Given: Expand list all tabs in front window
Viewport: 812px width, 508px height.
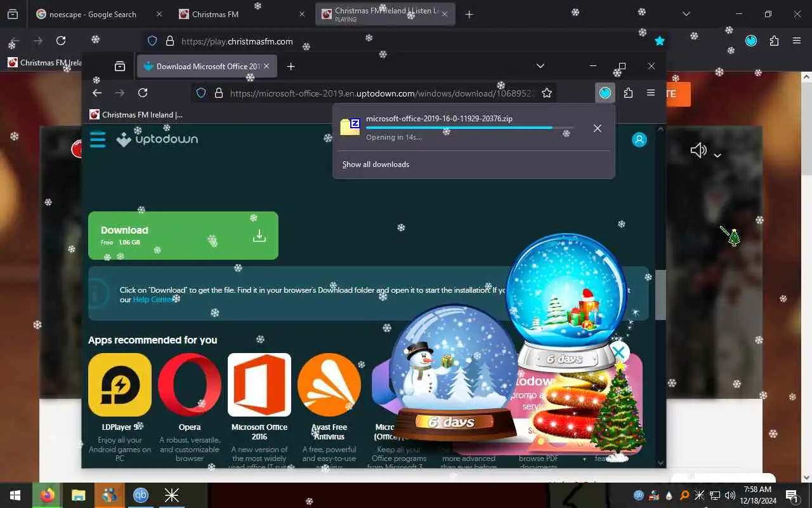Looking at the screenshot, I should pos(540,66).
